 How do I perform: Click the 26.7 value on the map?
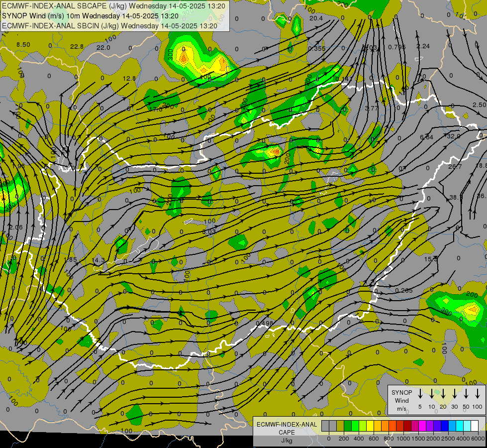click(455, 167)
